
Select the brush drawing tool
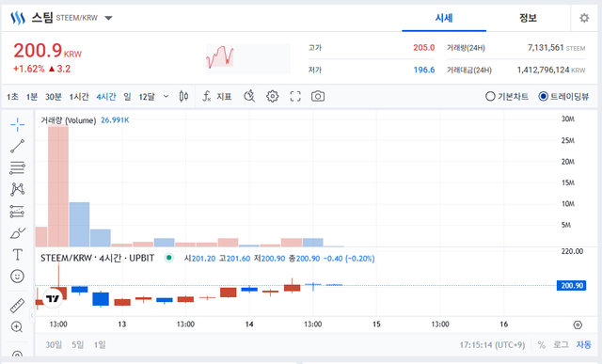tap(17, 232)
